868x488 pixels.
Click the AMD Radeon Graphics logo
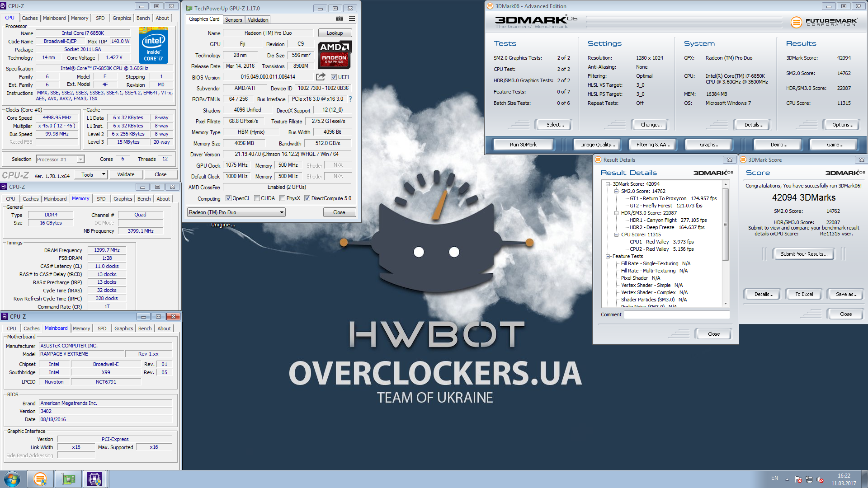(x=335, y=55)
